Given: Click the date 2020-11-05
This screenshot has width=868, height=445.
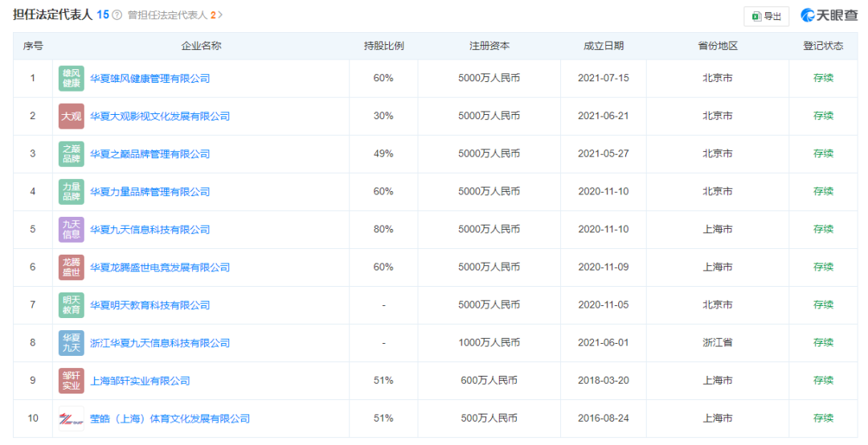Looking at the screenshot, I should click(604, 305).
